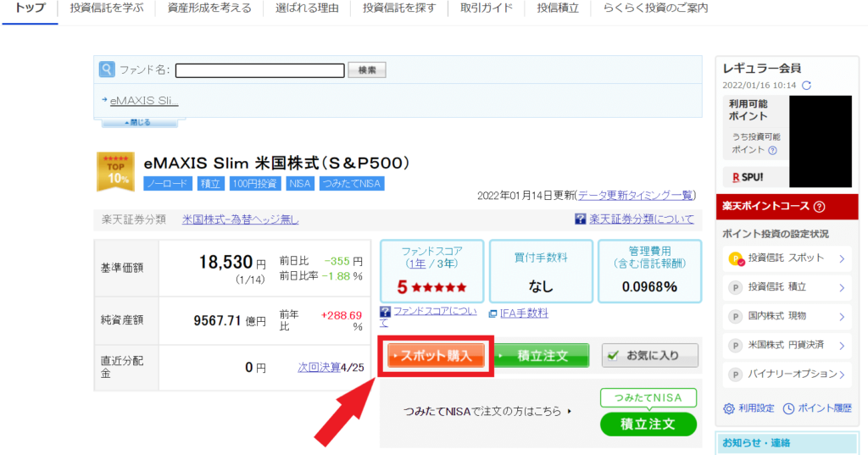Viewport: 868px width, 455px height.
Task: Click the TOP 10% gold badge
Action: click(x=115, y=172)
